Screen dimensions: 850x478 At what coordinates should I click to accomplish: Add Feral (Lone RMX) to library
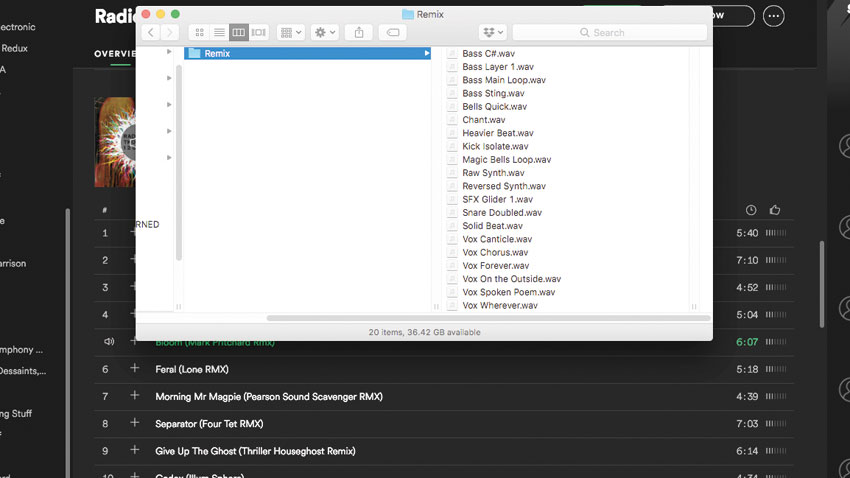coord(134,369)
